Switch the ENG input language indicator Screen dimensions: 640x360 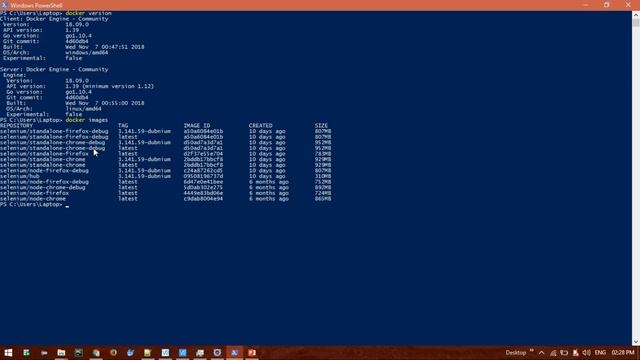pos(600,353)
